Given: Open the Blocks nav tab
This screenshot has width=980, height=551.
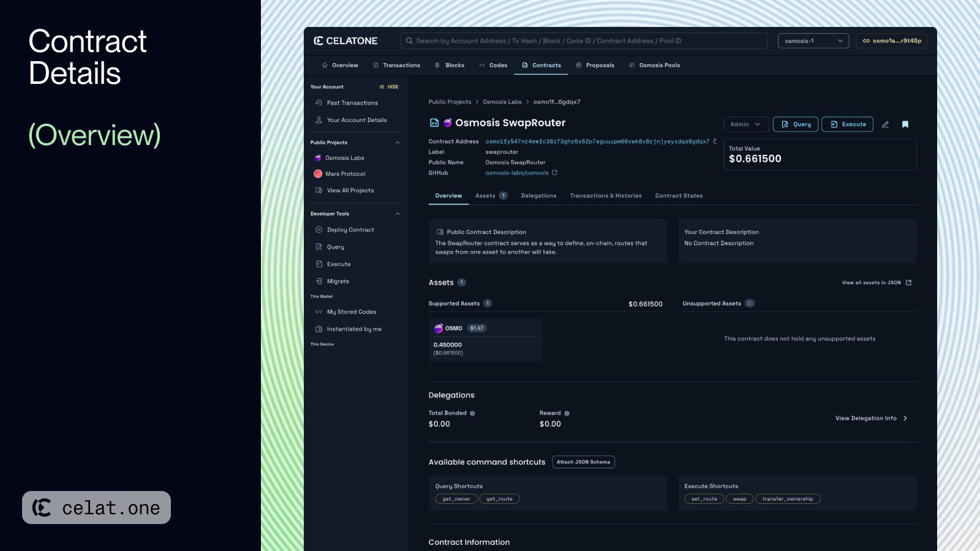Looking at the screenshot, I should (x=450, y=65).
